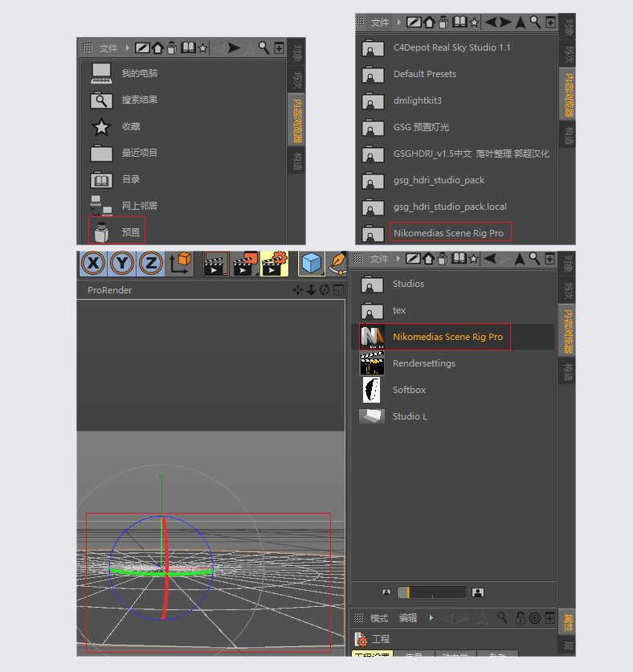Image resolution: width=633 pixels, height=672 pixels.
Task: Click search magnifier in the panel listing 我的电脑
Action: pyautogui.click(x=263, y=48)
